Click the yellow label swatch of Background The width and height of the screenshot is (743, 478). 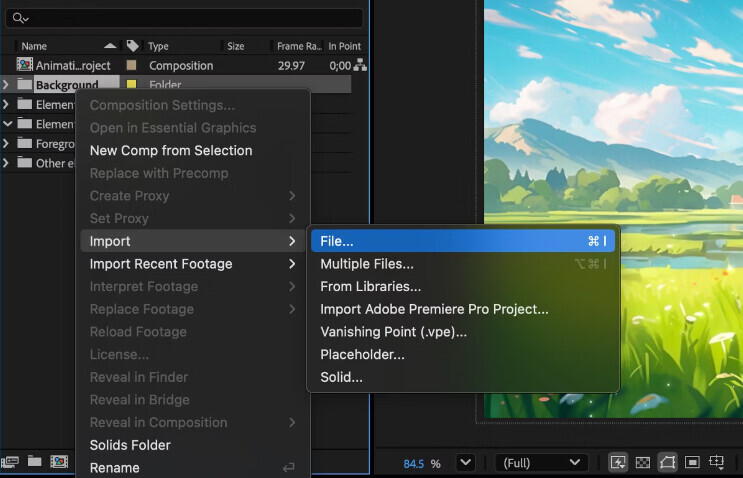pyautogui.click(x=131, y=84)
